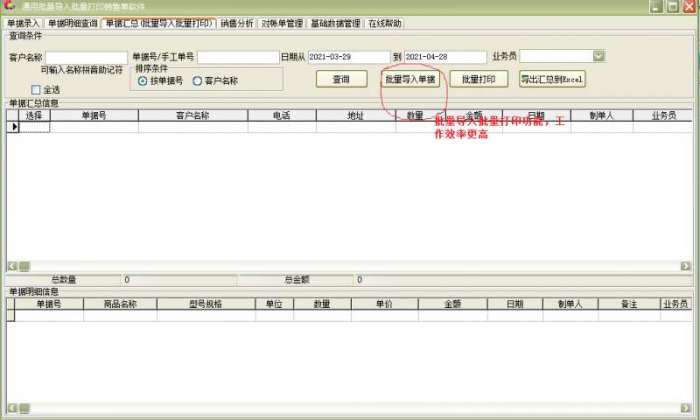Expand the 业务员 dropdown arrow
Screen dimensions: 700x420
(599, 56)
